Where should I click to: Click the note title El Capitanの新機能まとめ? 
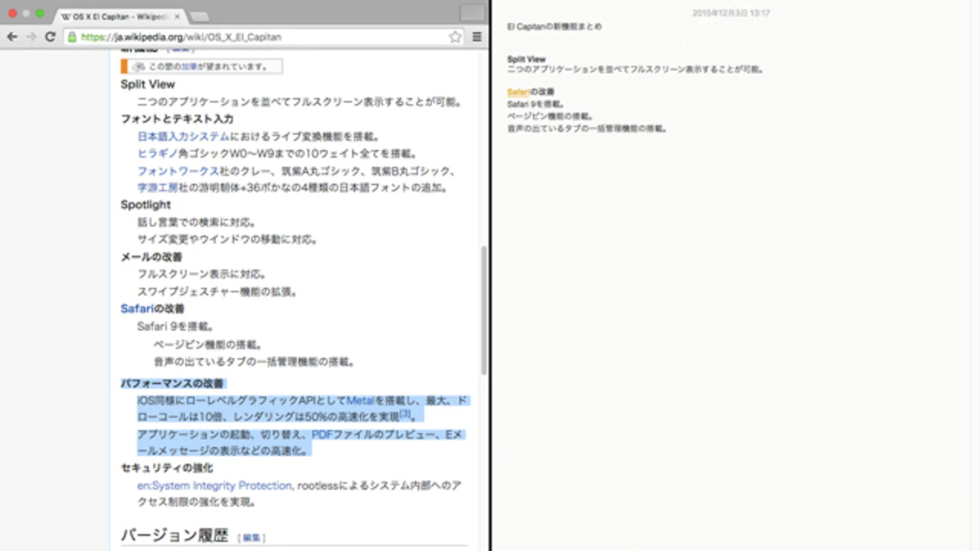pyautogui.click(x=554, y=26)
